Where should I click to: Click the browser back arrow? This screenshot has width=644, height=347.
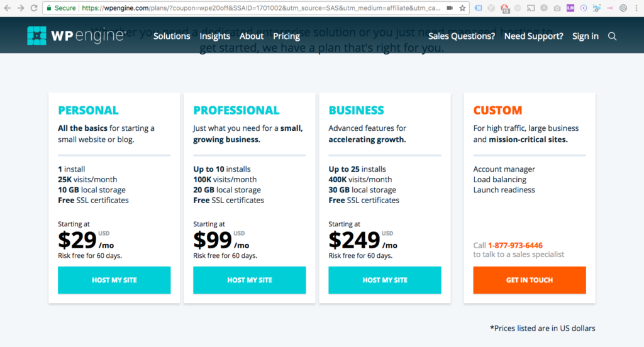click(8, 8)
